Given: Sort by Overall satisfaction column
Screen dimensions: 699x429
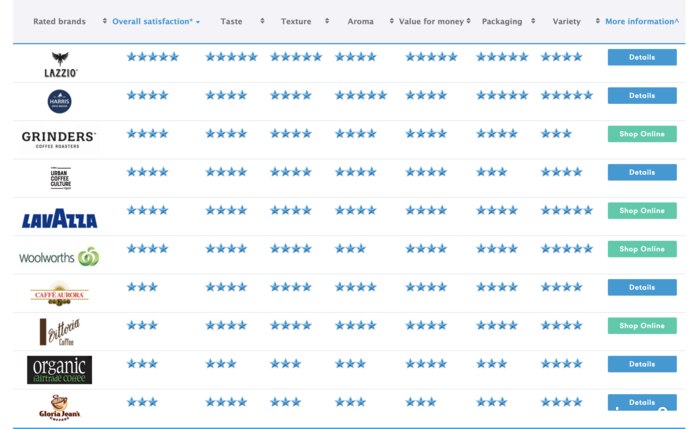Looking at the screenshot, I should 156,21.
